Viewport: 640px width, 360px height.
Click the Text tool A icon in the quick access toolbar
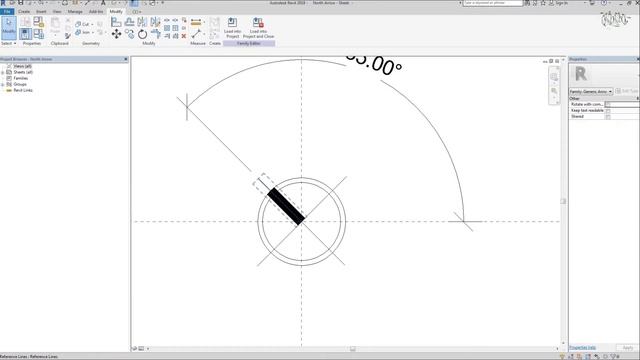(103, 3)
